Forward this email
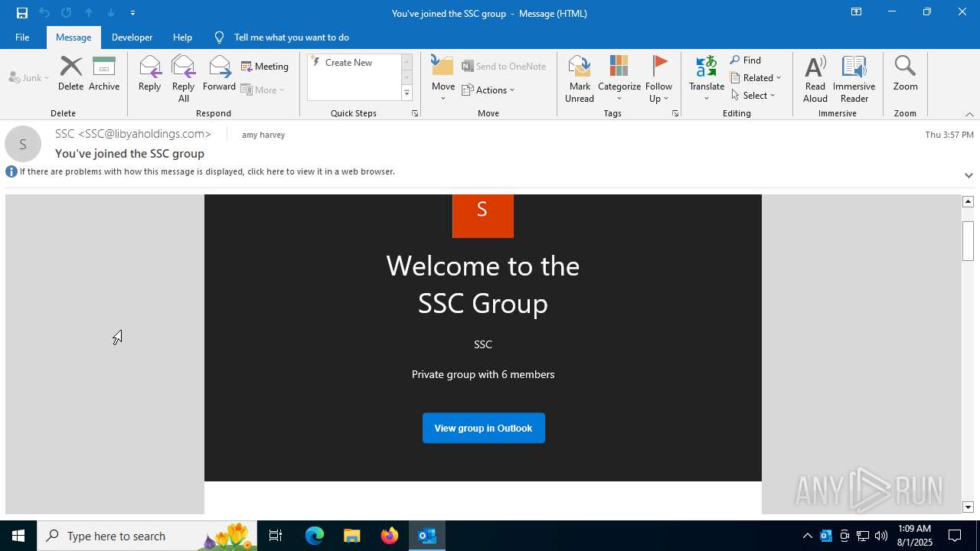980x551 pixels. tap(220, 74)
